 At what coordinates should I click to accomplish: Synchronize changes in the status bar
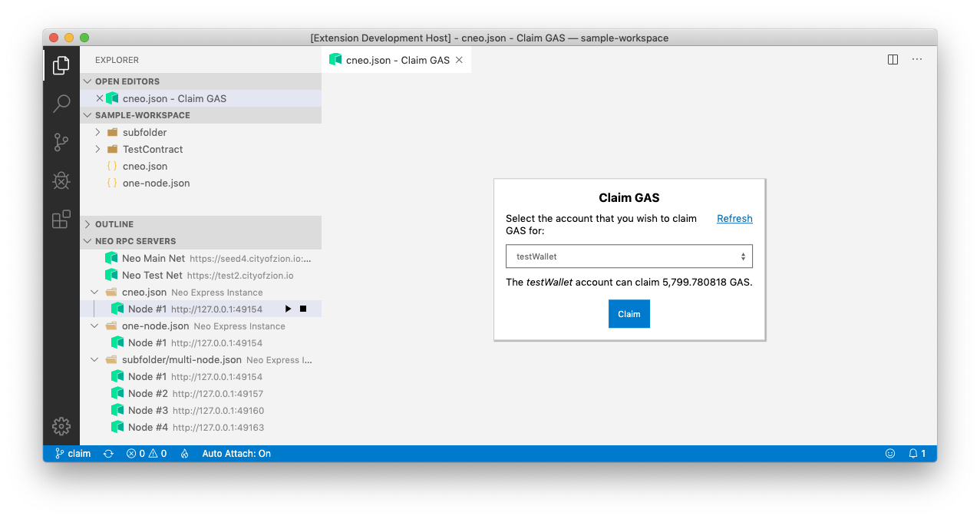tap(109, 454)
